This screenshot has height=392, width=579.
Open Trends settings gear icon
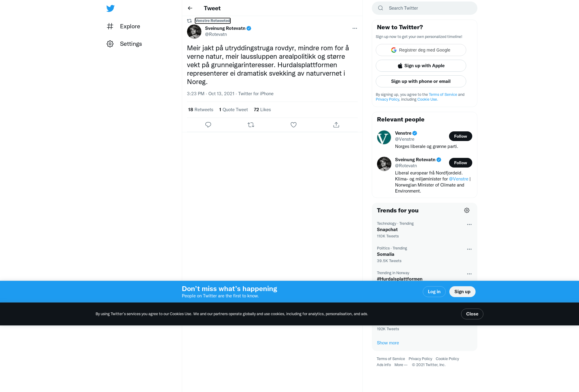pyautogui.click(x=467, y=210)
